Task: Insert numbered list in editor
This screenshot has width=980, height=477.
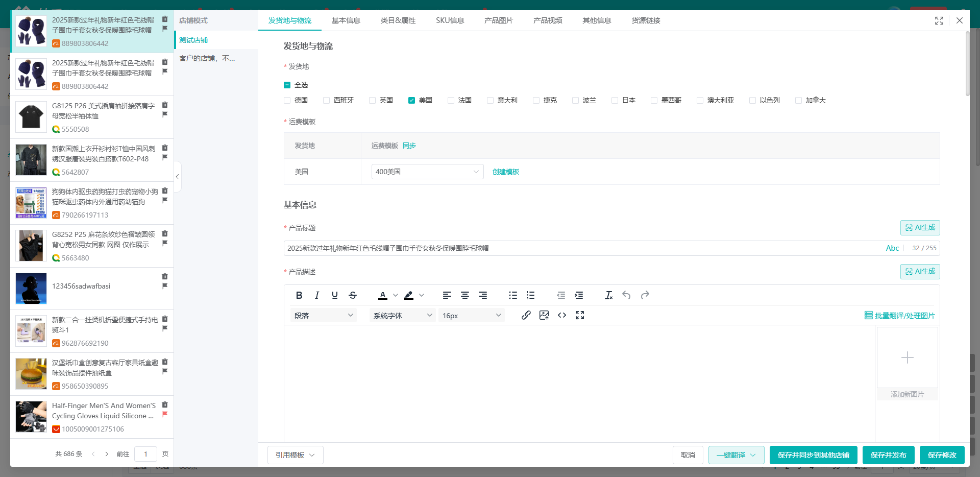Action: click(x=530, y=295)
